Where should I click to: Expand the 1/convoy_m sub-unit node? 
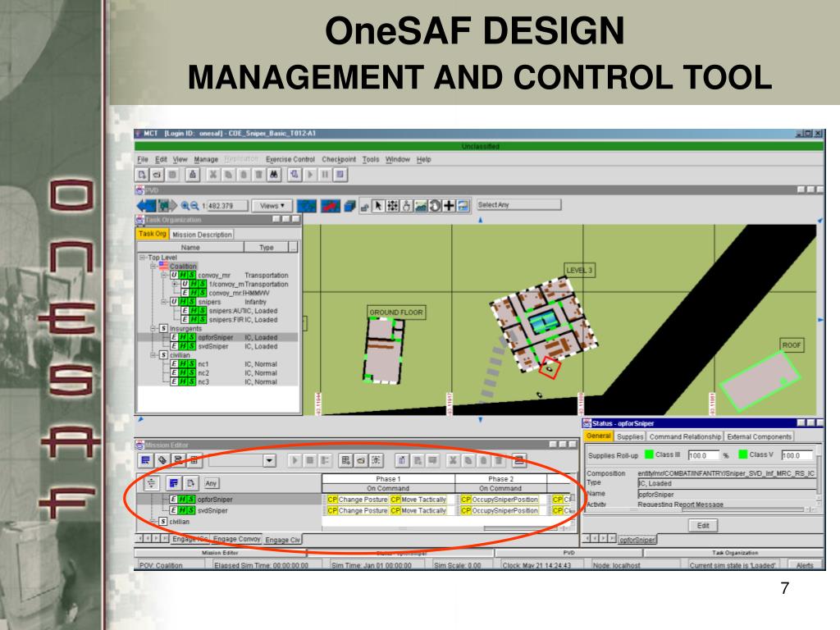(175, 284)
